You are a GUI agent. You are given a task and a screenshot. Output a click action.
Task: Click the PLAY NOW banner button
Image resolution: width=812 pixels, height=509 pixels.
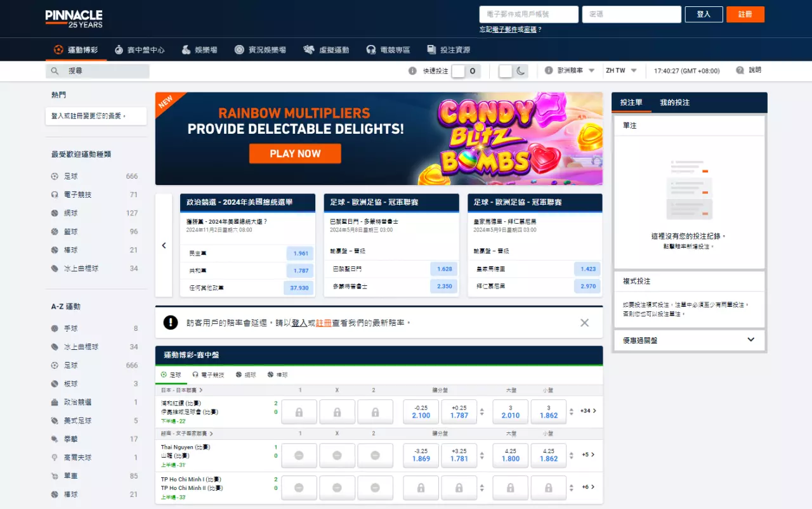[x=295, y=153]
